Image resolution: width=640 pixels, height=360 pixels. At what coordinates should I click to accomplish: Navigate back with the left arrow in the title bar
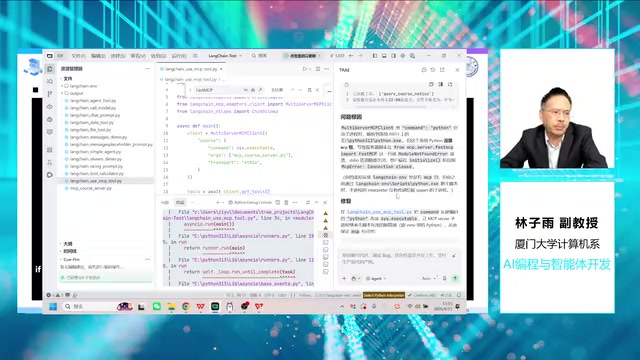pos(351,56)
